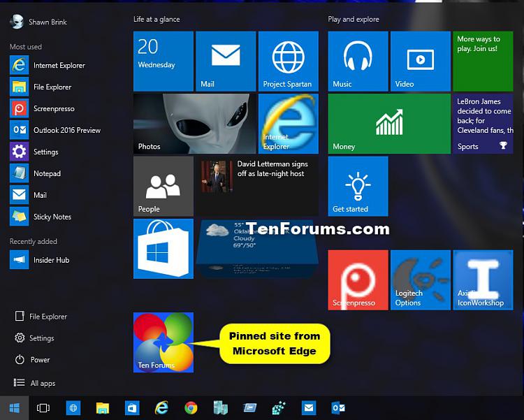This screenshot has height=420, width=524.
Task: Open the Power options menu
Action: [x=40, y=360]
